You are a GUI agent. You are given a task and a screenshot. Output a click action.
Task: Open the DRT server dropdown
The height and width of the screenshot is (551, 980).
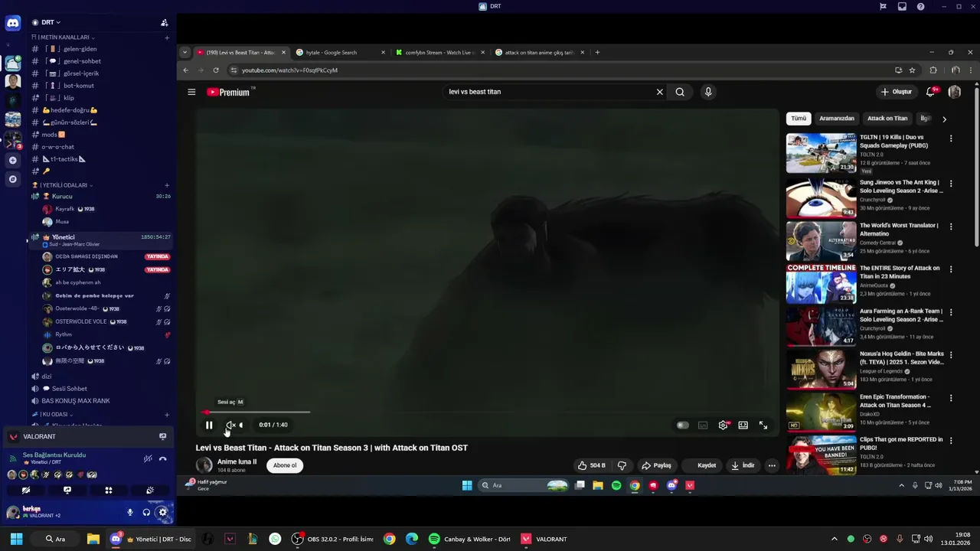[51, 23]
